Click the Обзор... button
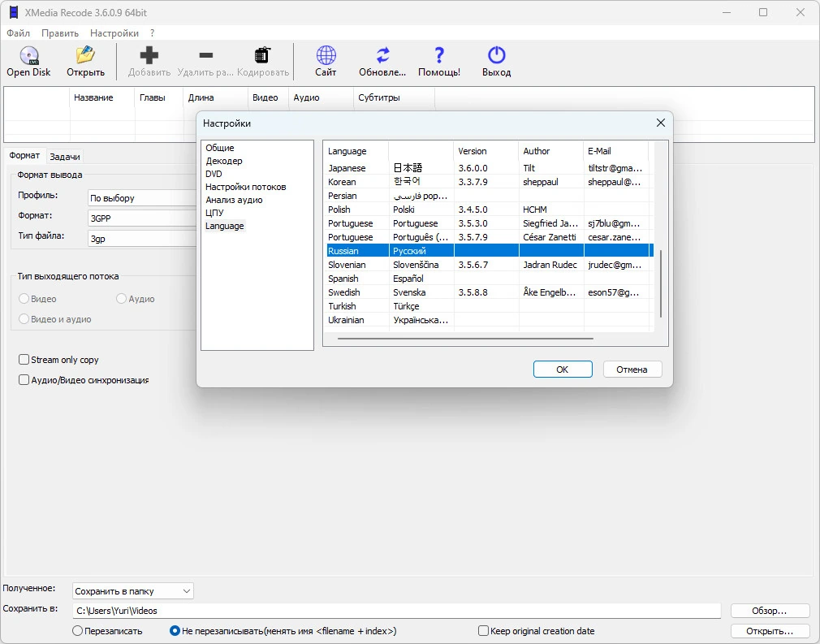 770,611
